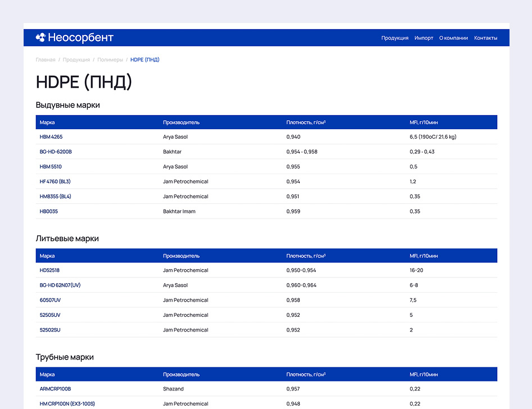532x409 pixels.
Task: Select the HBM 5510 grade link
Action: pyautogui.click(x=51, y=167)
